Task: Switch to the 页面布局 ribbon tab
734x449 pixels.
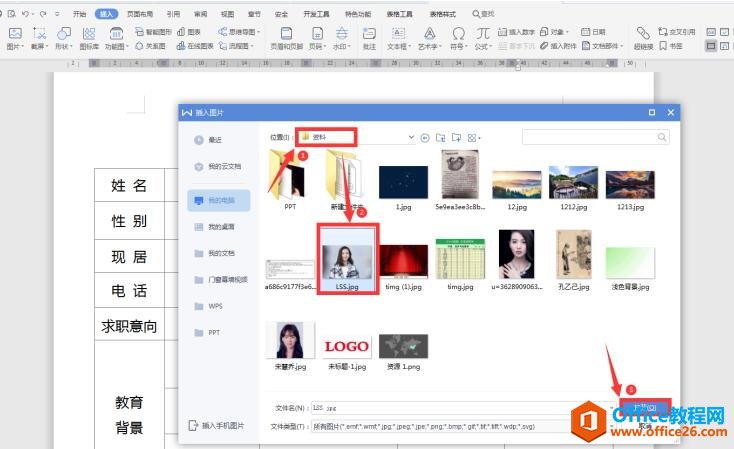Action: click(x=140, y=15)
